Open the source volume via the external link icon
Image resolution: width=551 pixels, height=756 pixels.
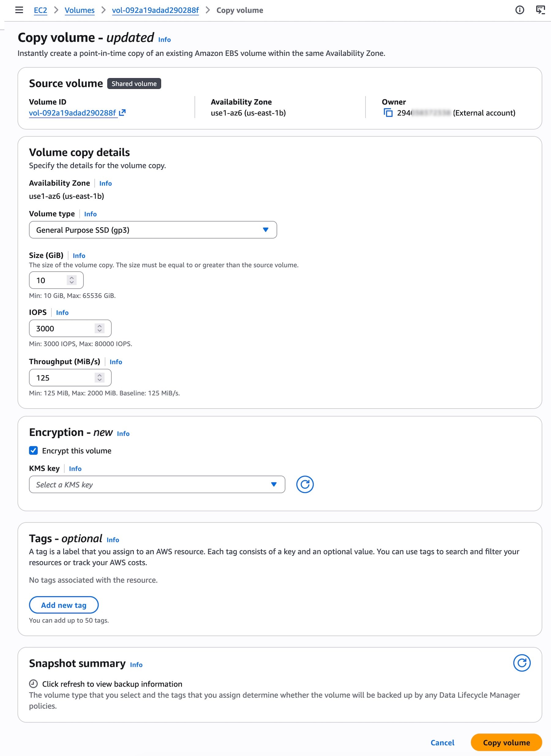point(122,113)
